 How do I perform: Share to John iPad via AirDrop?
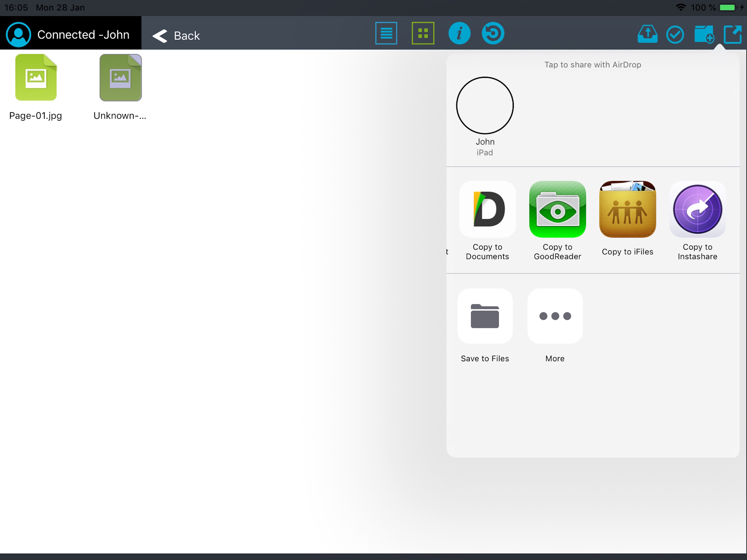tap(485, 106)
